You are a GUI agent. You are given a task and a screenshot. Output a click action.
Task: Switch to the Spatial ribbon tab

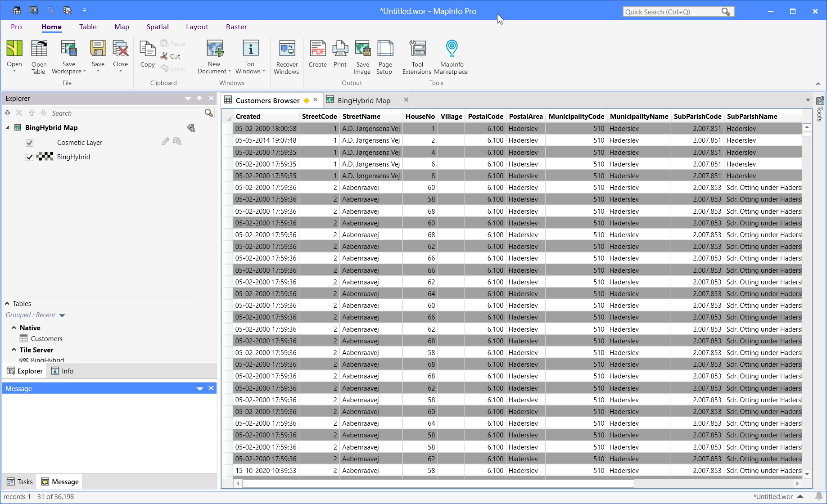click(x=158, y=27)
